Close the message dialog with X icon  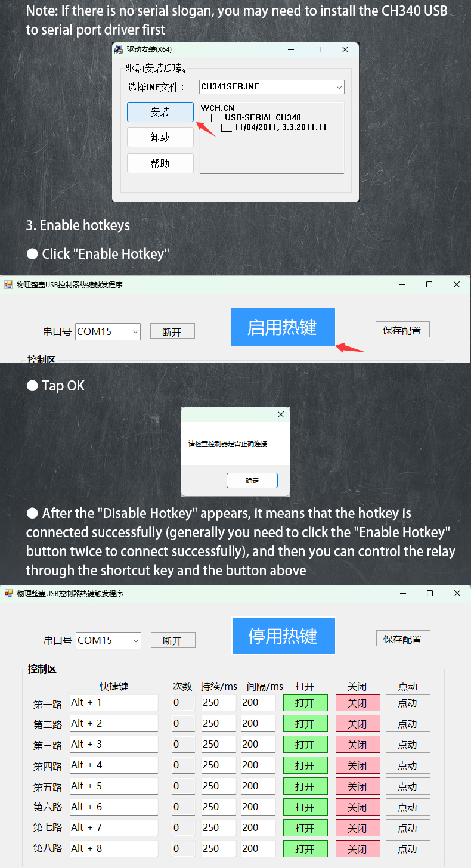[x=281, y=414]
